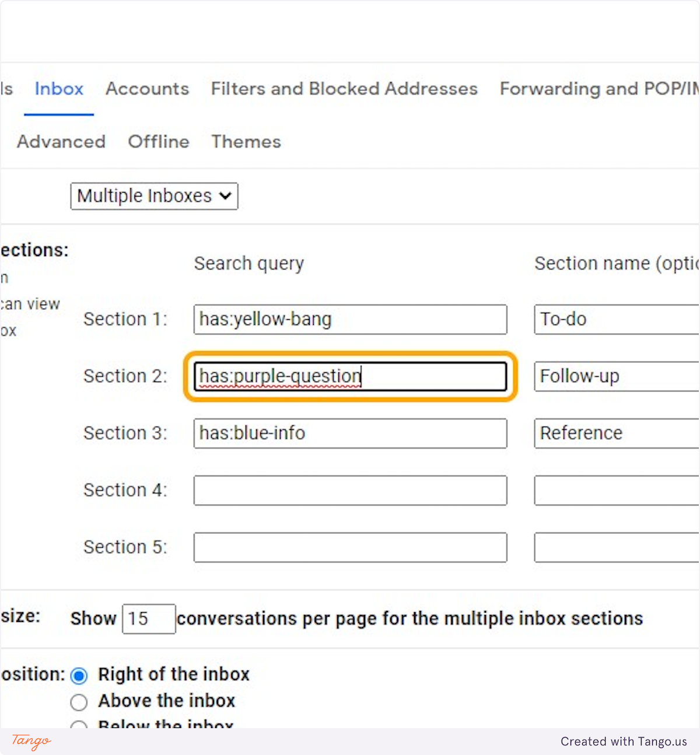Switch to the Offline tab
This screenshot has height=755, width=700.
click(x=159, y=142)
